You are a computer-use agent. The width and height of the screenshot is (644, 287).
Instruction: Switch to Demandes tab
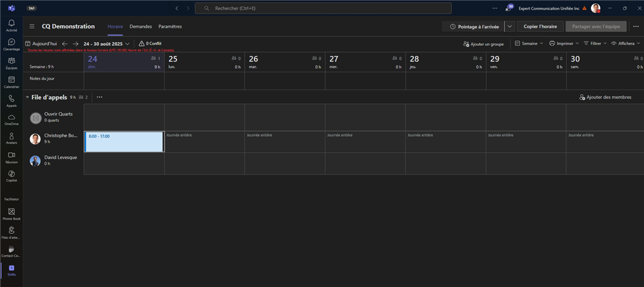[141, 26]
